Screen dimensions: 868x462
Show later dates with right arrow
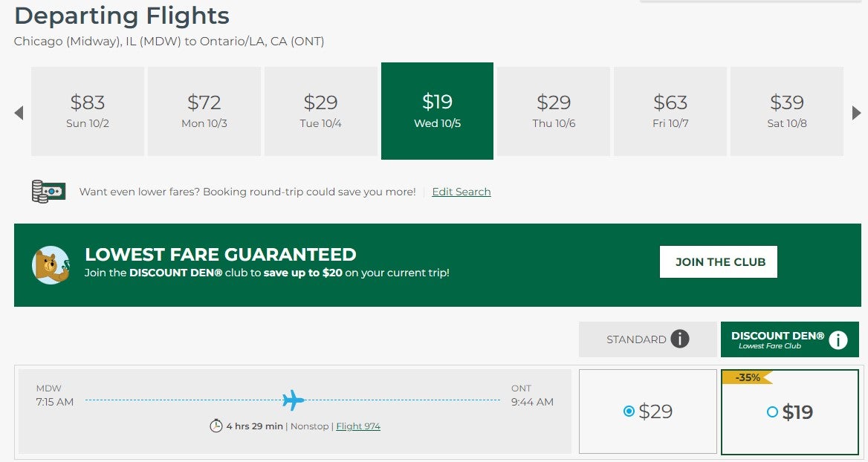coord(856,112)
